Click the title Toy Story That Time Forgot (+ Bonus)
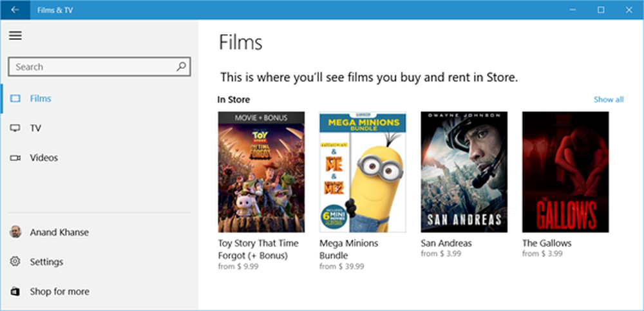This screenshot has width=644, height=311. click(x=258, y=249)
